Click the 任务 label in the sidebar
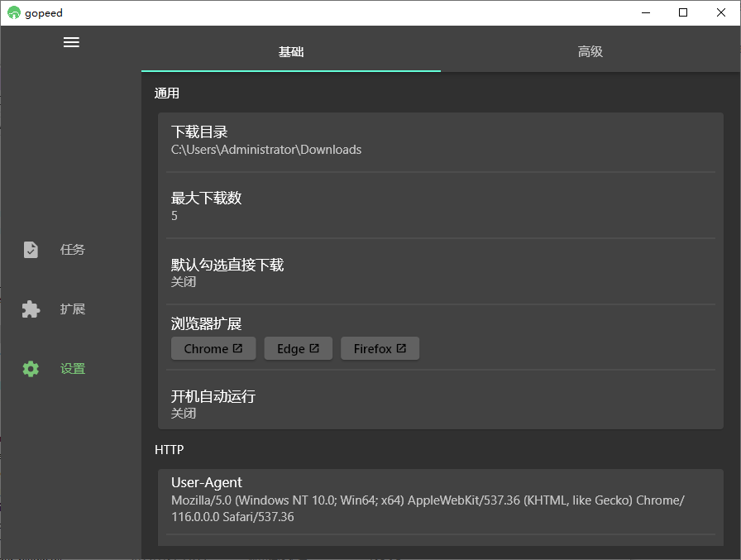This screenshot has height=560, width=741. click(71, 249)
